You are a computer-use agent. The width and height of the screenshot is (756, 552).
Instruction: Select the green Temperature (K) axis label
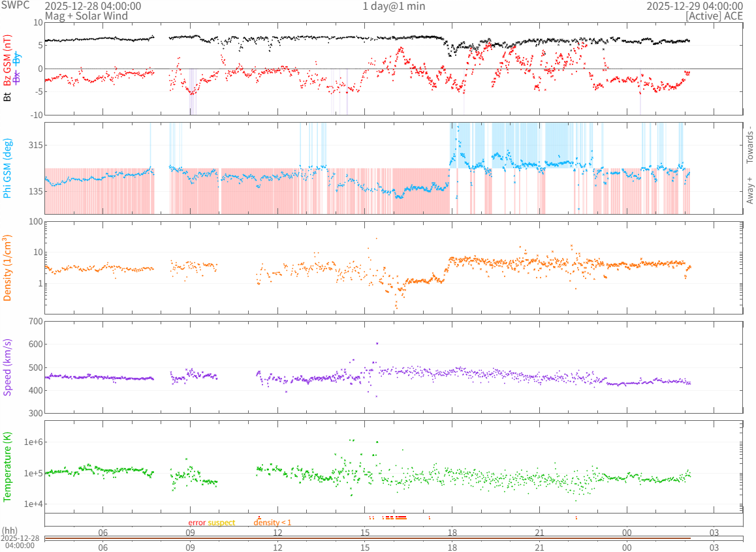coord(7,463)
